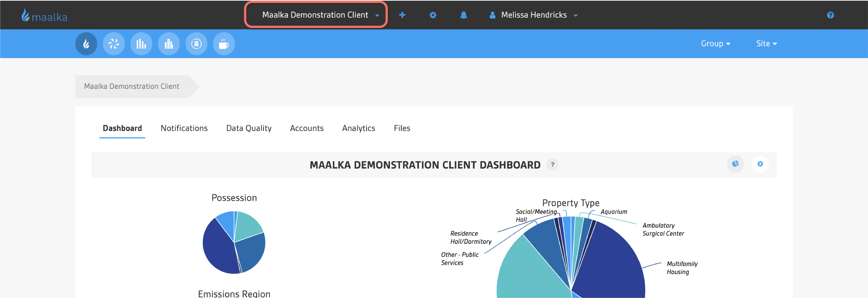The image size is (868, 298).
Task: Expand the Site dropdown
Action: 767,44
